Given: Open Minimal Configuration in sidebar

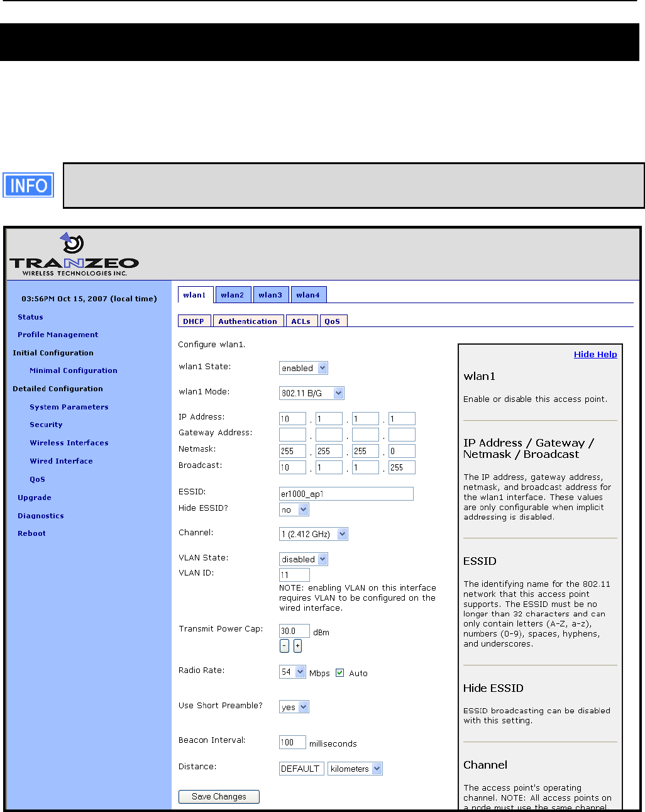Looking at the screenshot, I should click(74, 370).
